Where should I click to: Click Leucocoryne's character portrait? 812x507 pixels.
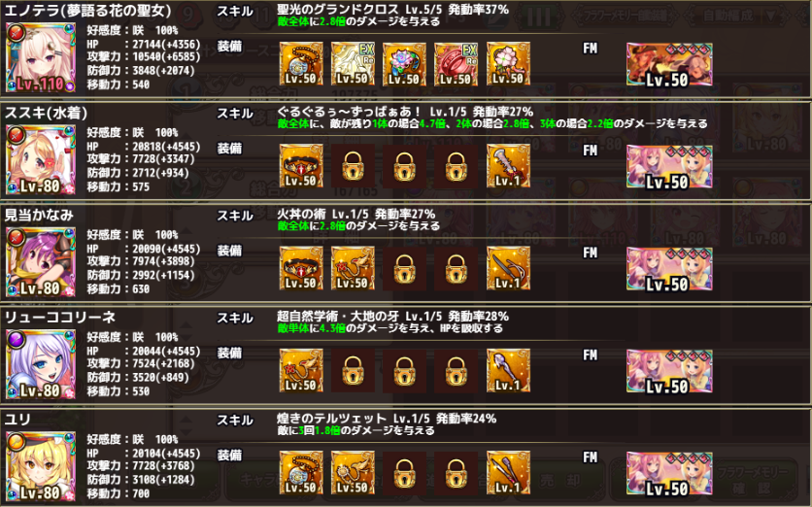(41, 364)
